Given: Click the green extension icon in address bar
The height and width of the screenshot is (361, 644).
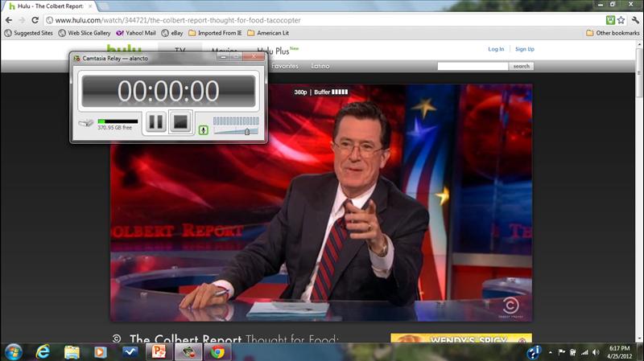Looking at the screenshot, I should (610, 20).
